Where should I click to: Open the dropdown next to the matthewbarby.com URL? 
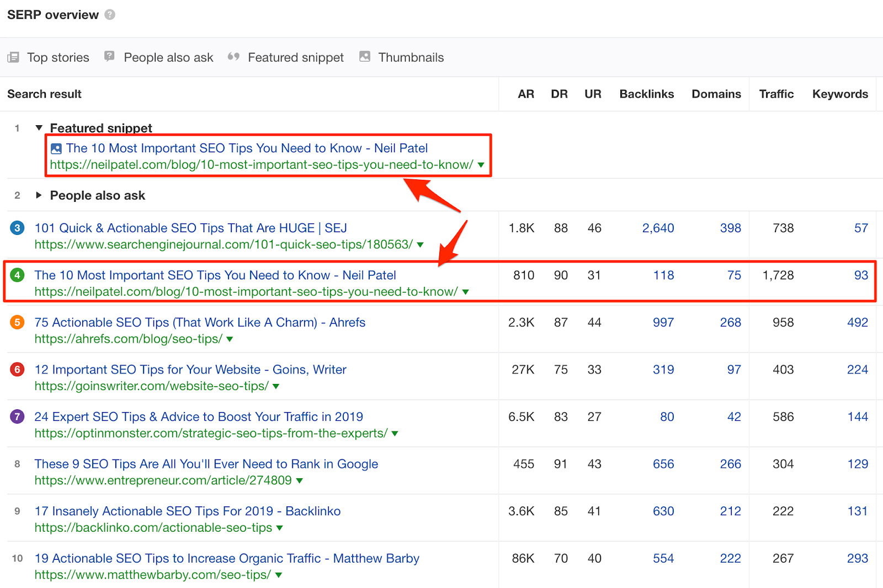(279, 575)
